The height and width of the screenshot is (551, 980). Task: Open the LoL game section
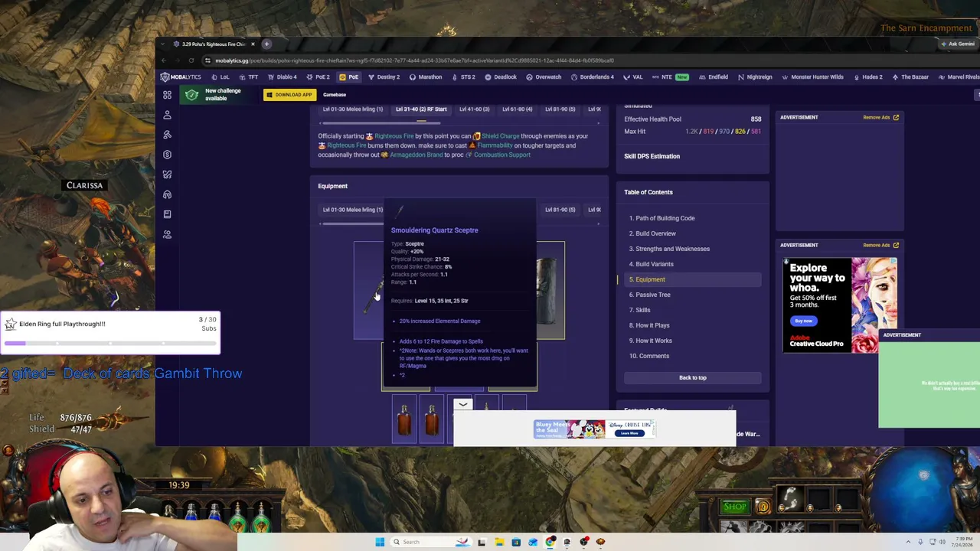pyautogui.click(x=220, y=77)
